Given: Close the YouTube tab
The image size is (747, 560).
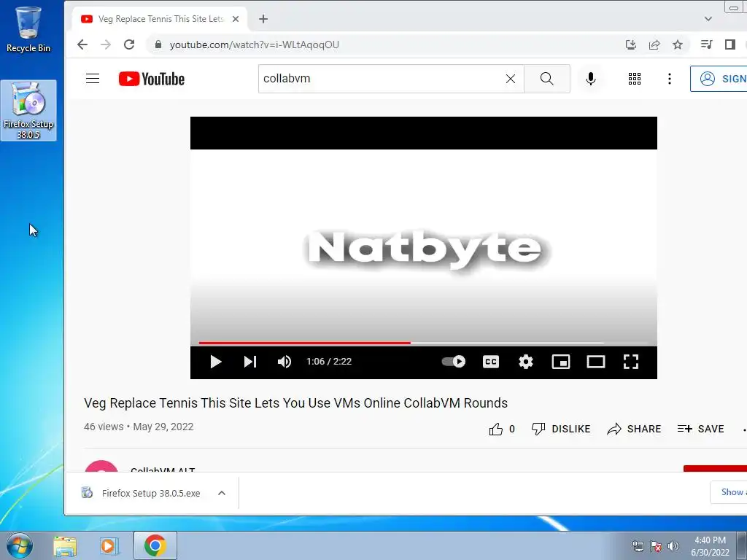Looking at the screenshot, I should tap(236, 19).
